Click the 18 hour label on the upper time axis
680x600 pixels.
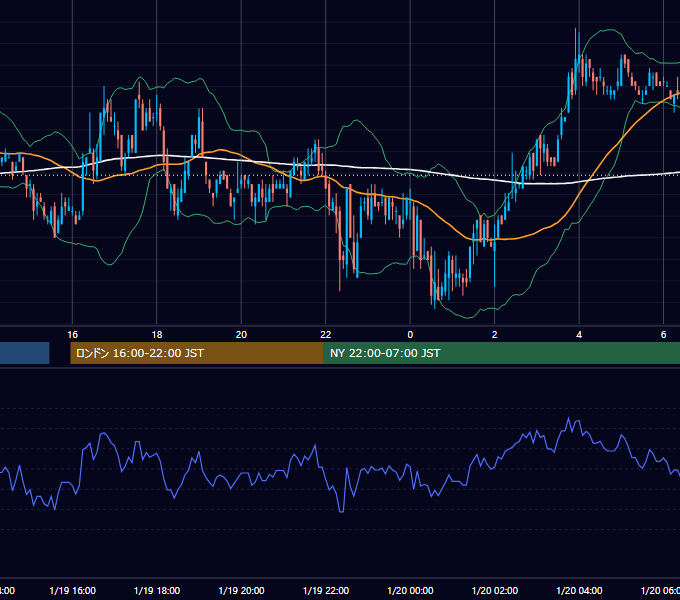pos(157,335)
